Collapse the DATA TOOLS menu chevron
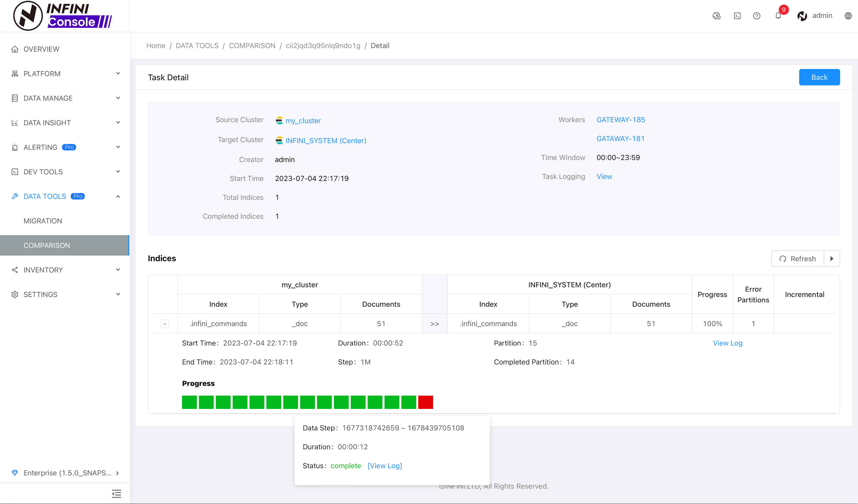This screenshot has width=858, height=504. click(x=118, y=196)
